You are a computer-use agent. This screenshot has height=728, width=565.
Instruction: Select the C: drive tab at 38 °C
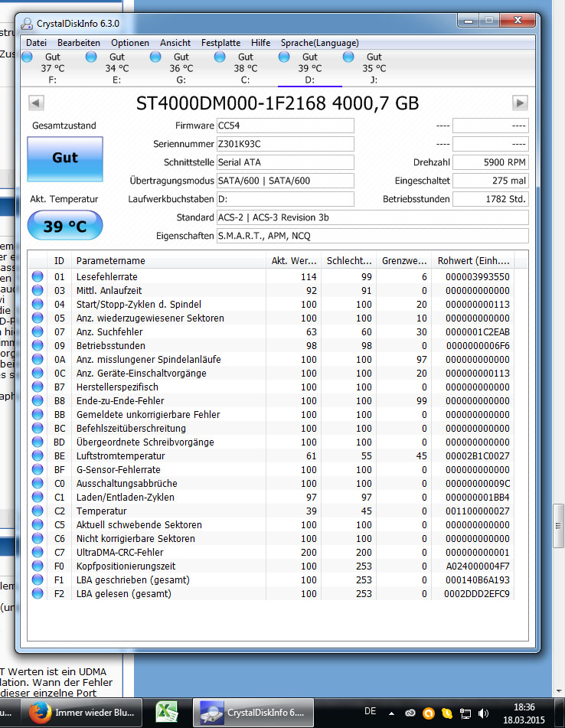245,68
